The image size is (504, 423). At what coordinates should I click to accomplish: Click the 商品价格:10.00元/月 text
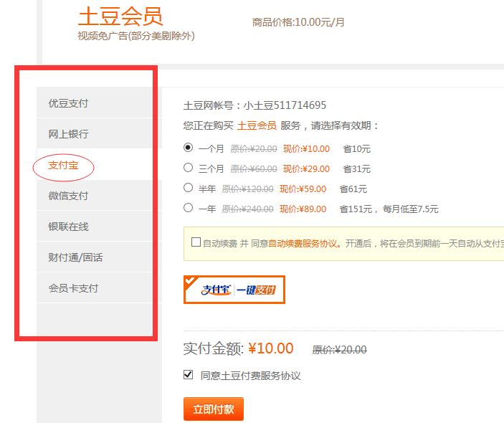[x=298, y=22]
